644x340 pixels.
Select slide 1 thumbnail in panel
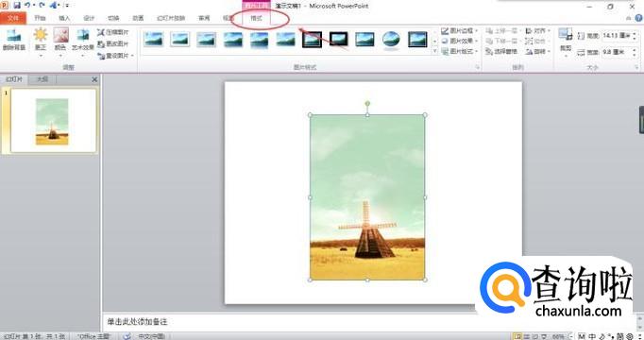pos(53,121)
